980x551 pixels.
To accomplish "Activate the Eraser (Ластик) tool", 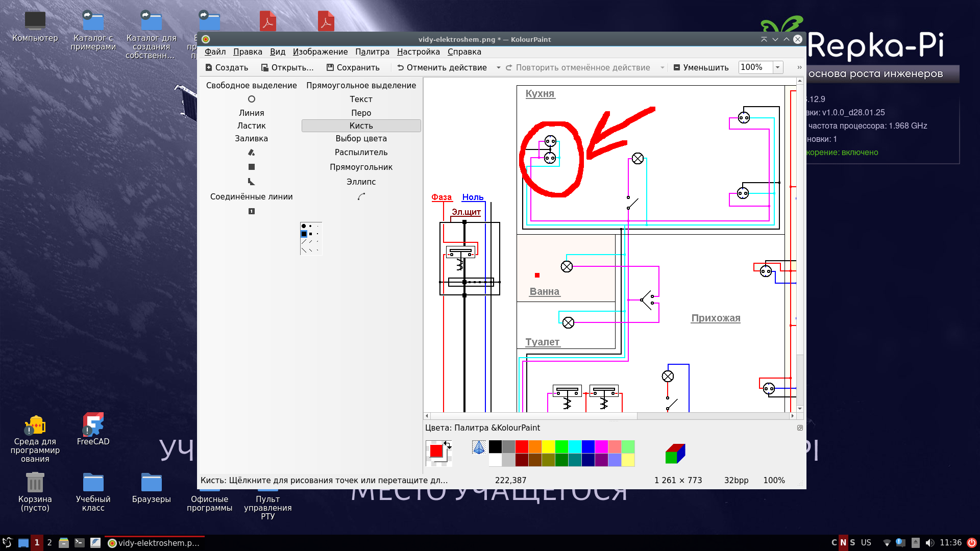I will pyautogui.click(x=251, y=126).
